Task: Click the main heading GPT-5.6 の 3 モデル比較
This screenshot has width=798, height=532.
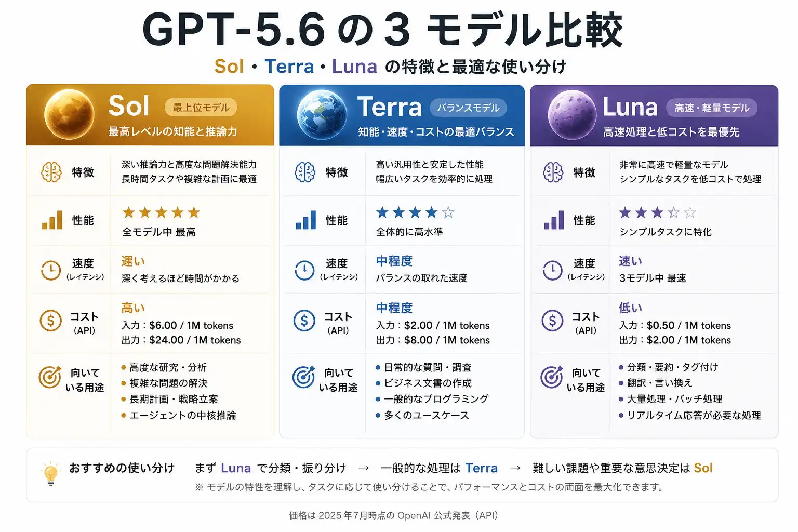Action: (x=382, y=30)
